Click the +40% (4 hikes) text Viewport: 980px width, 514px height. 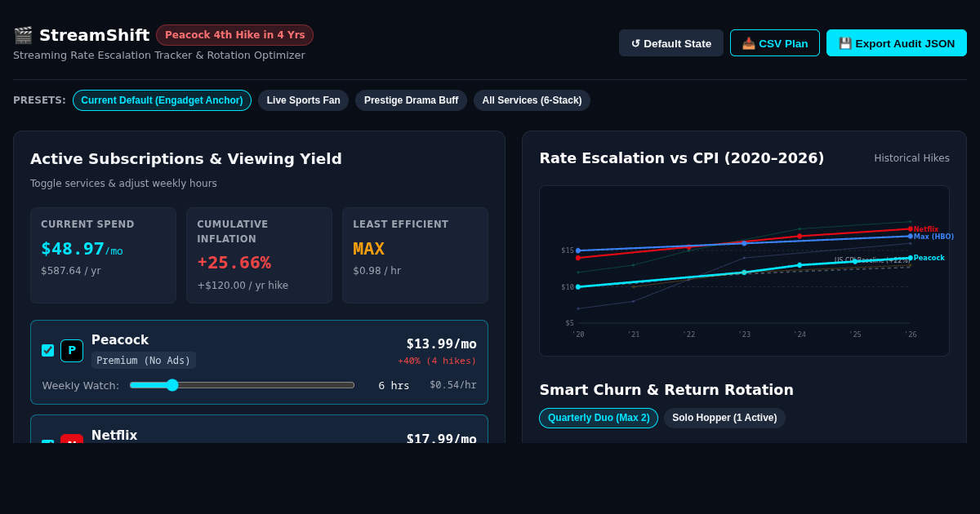point(437,361)
